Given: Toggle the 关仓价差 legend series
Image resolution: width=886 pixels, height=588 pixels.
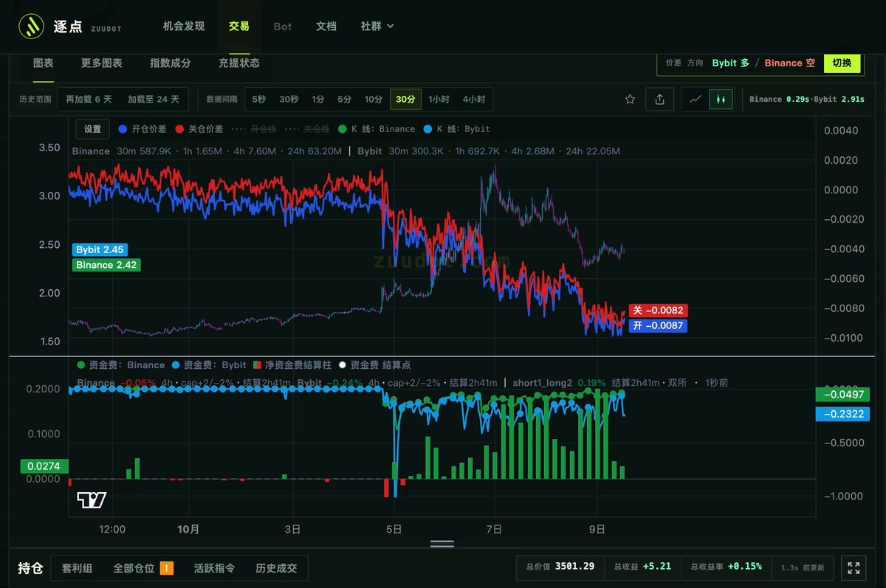Looking at the screenshot, I should [x=199, y=129].
